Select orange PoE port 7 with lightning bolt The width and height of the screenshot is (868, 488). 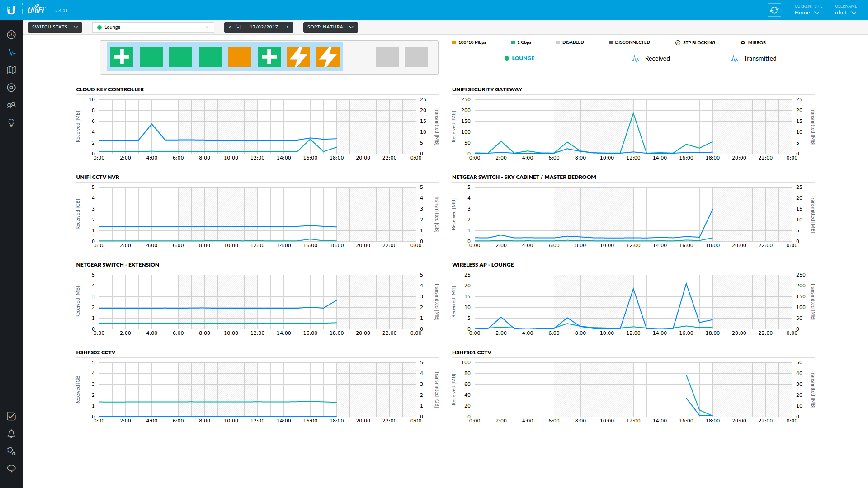pos(298,57)
